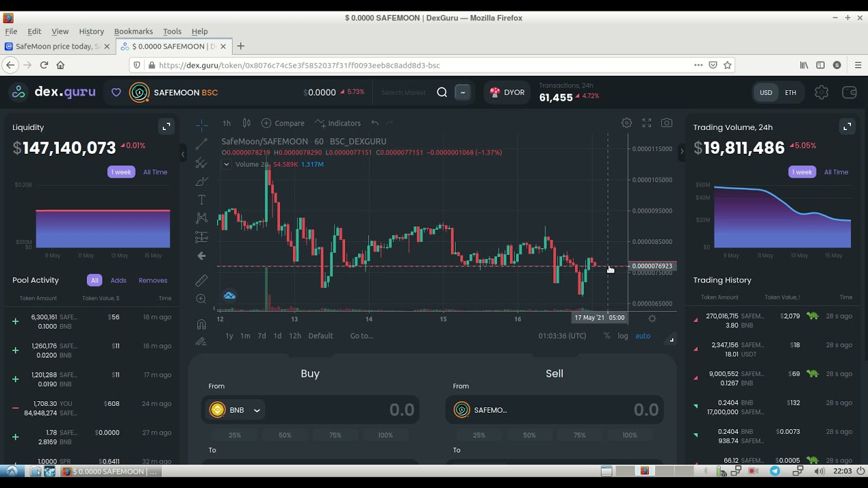
Task: Select the pitchfork drawing tool
Action: click(x=201, y=163)
